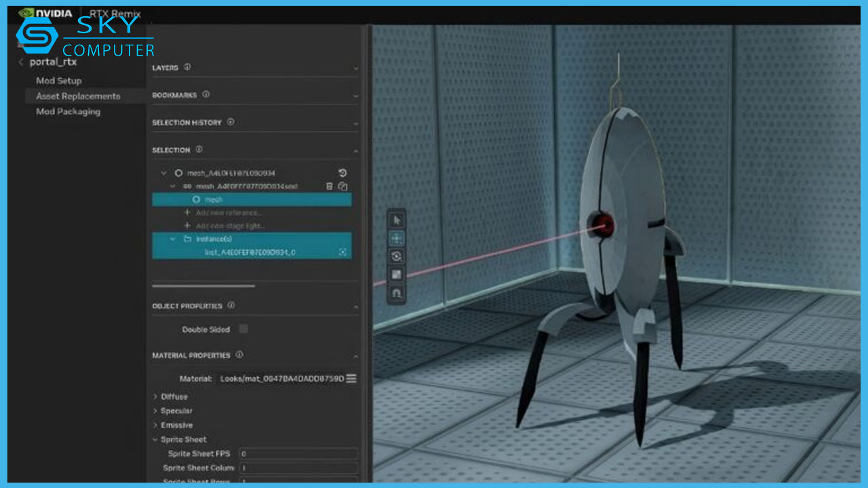Enable the Double Sided checkbox
This screenshot has height=488, width=868.
click(243, 329)
